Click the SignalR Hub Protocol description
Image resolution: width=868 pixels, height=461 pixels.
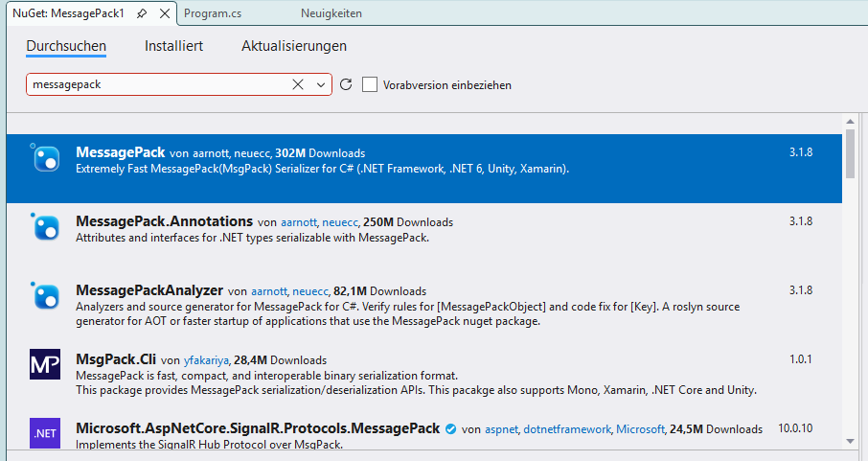[209, 445]
